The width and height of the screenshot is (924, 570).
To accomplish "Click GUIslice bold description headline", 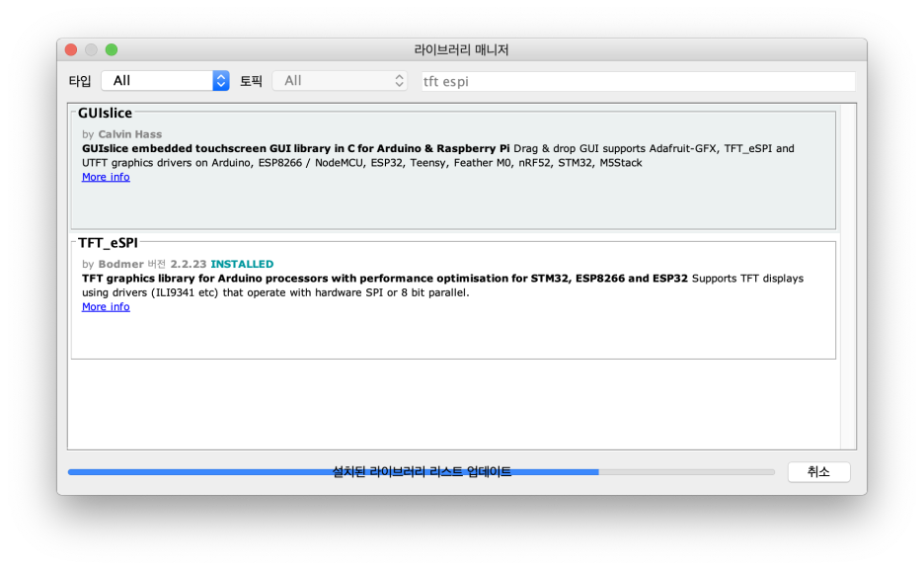I will (296, 148).
